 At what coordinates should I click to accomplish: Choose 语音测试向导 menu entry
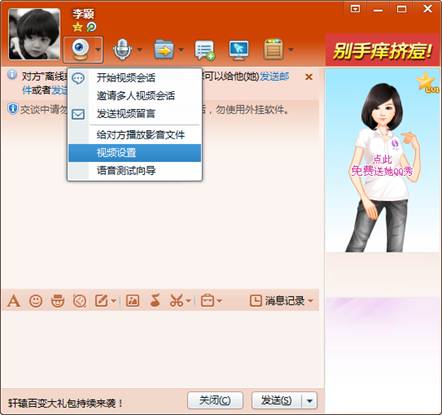point(135,171)
